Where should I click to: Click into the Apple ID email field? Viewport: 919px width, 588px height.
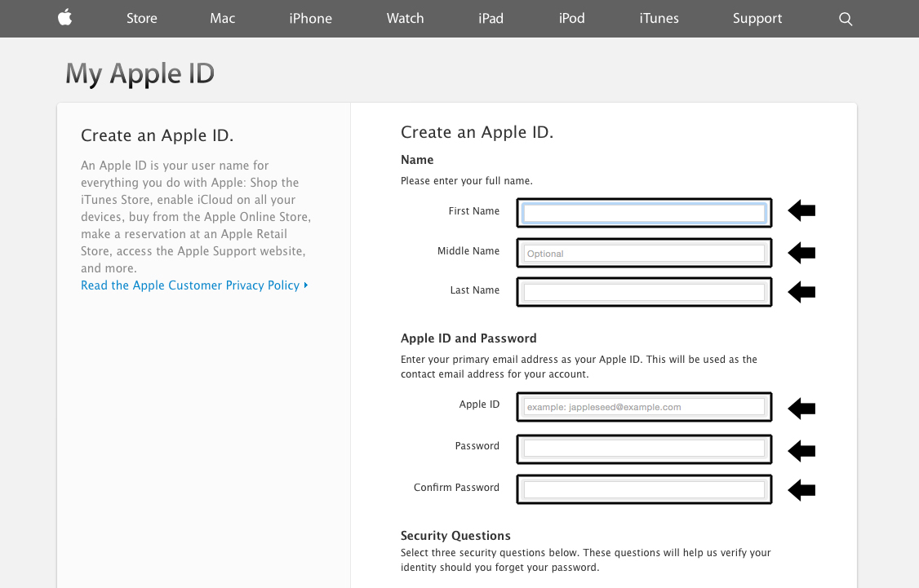coord(644,407)
